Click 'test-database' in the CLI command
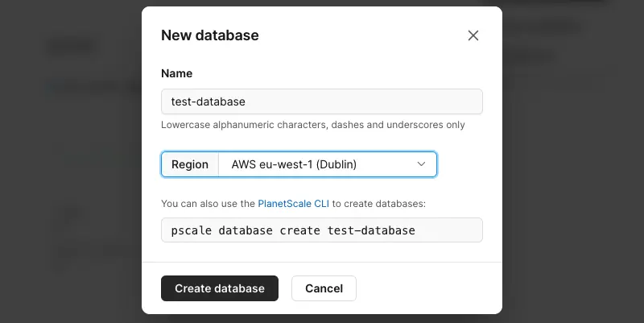 coord(371,230)
